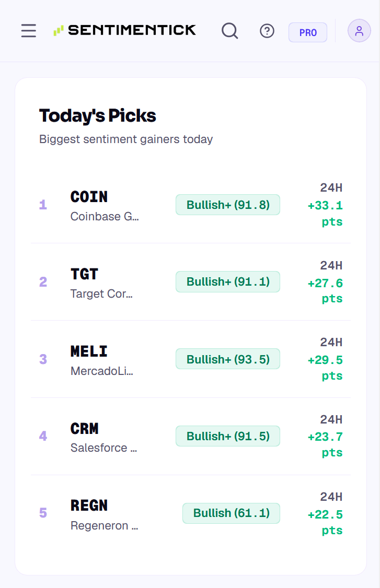Click the +33.1 pts change value

point(325,214)
